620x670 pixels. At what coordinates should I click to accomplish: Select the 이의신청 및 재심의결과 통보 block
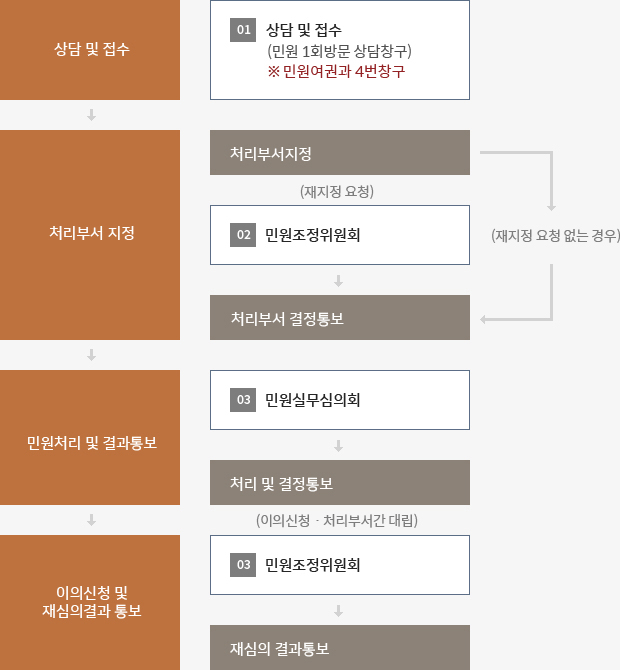click(x=90, y=602)
